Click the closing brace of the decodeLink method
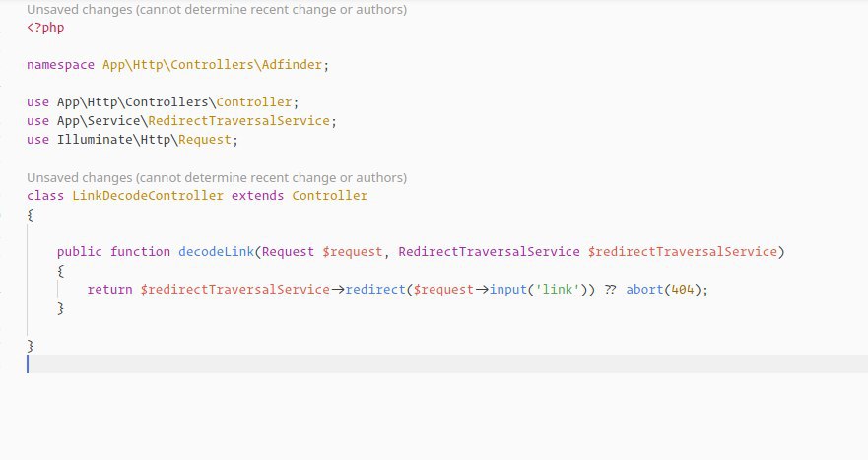 coord(60,308)
